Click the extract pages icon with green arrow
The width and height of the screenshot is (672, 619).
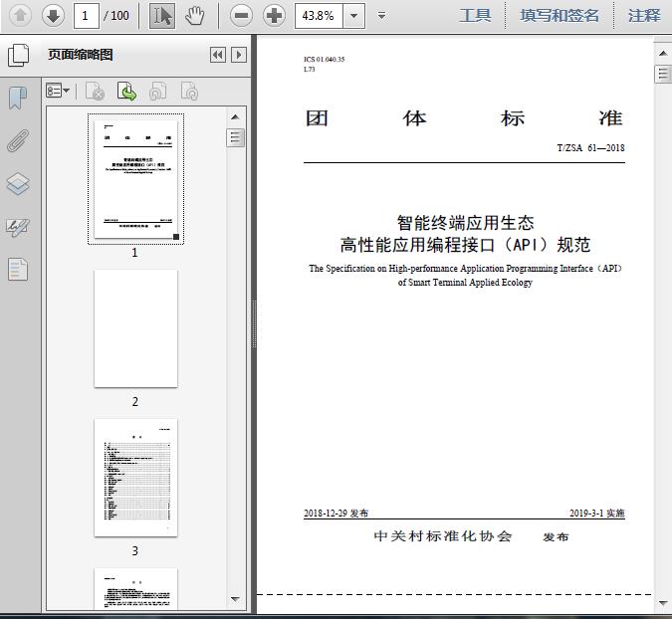tap(126, 92)
